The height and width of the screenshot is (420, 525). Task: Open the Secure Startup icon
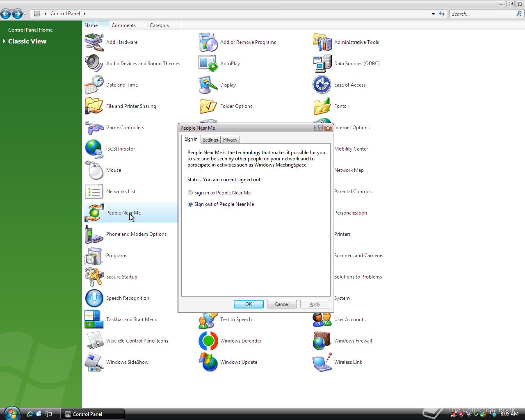[94, 277]
